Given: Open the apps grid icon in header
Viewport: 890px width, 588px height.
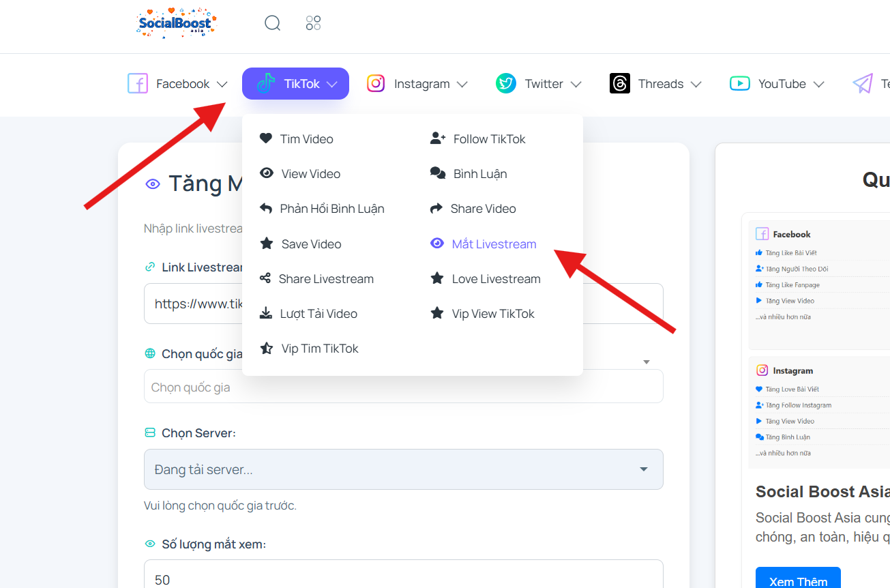Looking at the screenshot, I should [313, 23].
